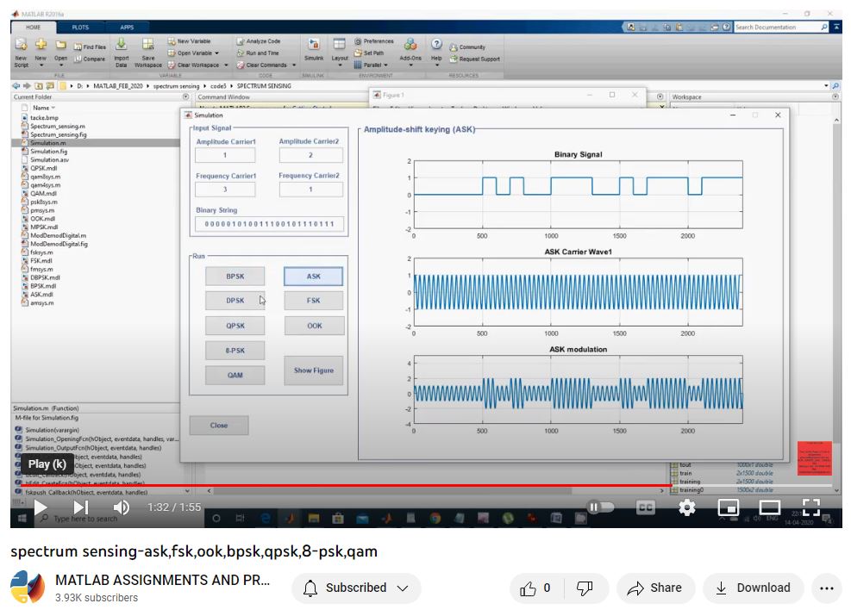Switch to the APPS ribbon tab
The image size is (851, 616).
(x=126, y=28)
